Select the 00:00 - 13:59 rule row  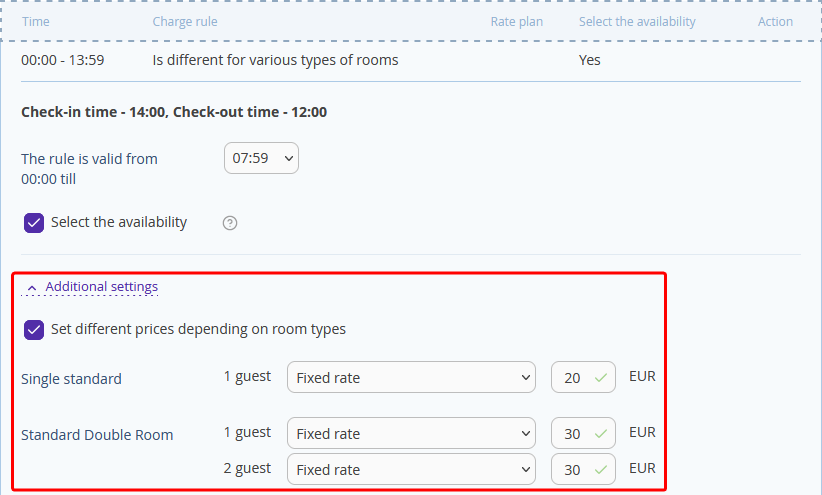click(x=410, y=60)
